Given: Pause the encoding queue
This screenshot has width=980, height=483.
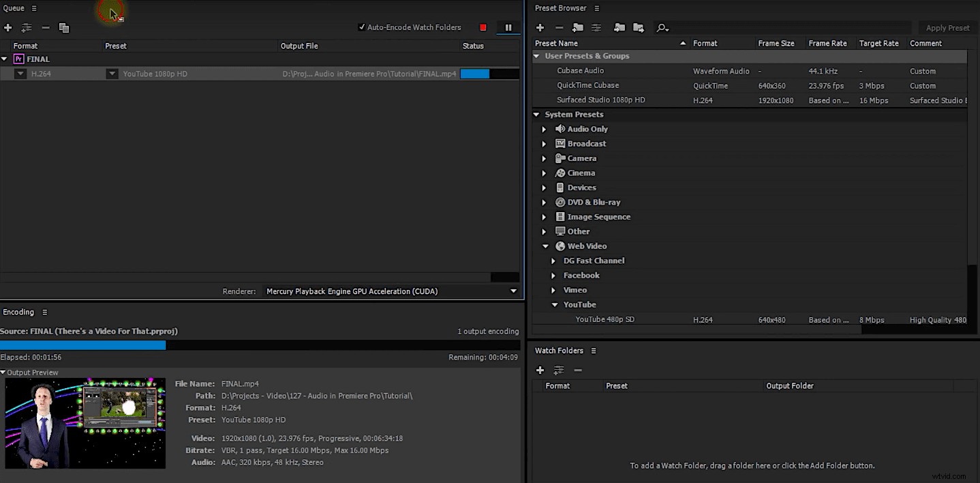Looking at the screenshot, I should pyautogui.click(x=508, y=27).
